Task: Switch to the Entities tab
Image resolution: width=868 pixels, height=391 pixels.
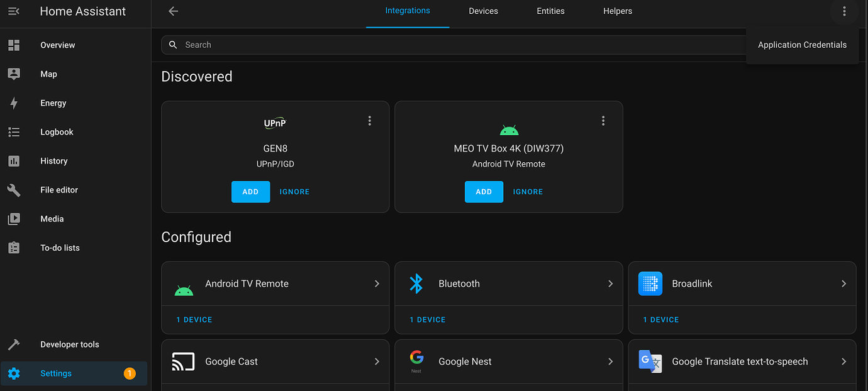Action: (550, 11)
